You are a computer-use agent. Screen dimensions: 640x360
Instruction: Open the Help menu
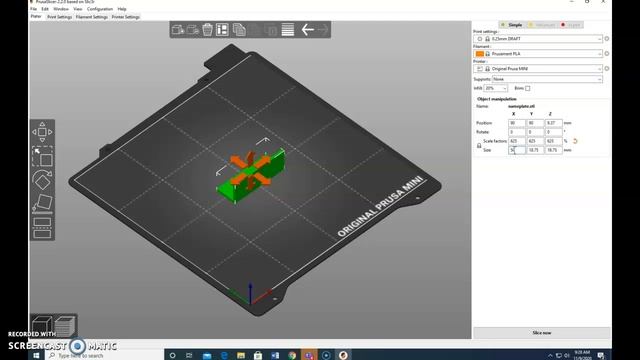coord(122,9)
